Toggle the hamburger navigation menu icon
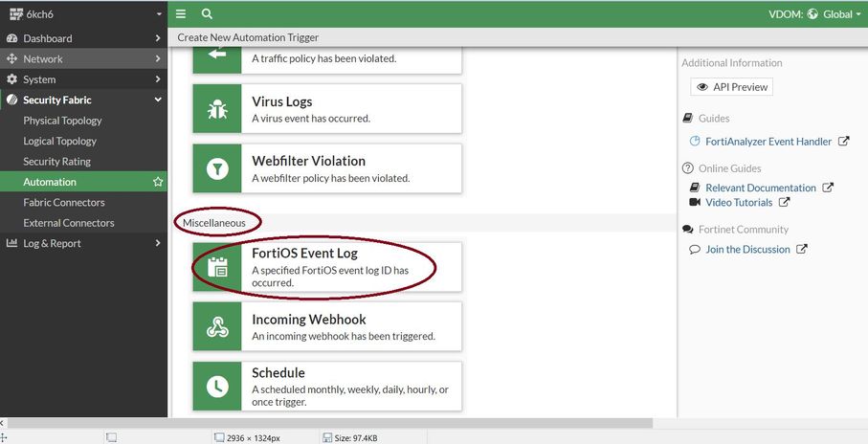The width and height of the screenshot is (868, 444). pyautogui.click(x=181, y=13)
